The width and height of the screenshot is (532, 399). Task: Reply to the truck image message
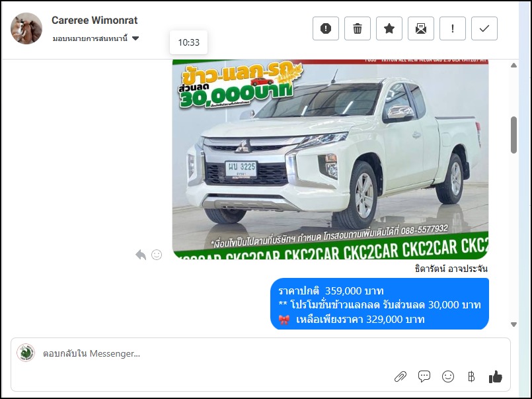point(141,255)
